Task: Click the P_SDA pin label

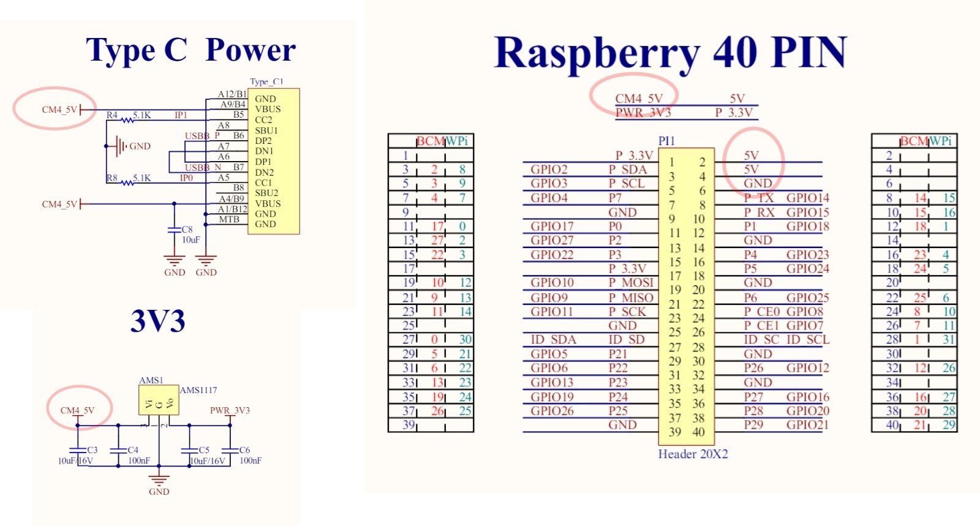Action: 627,170
